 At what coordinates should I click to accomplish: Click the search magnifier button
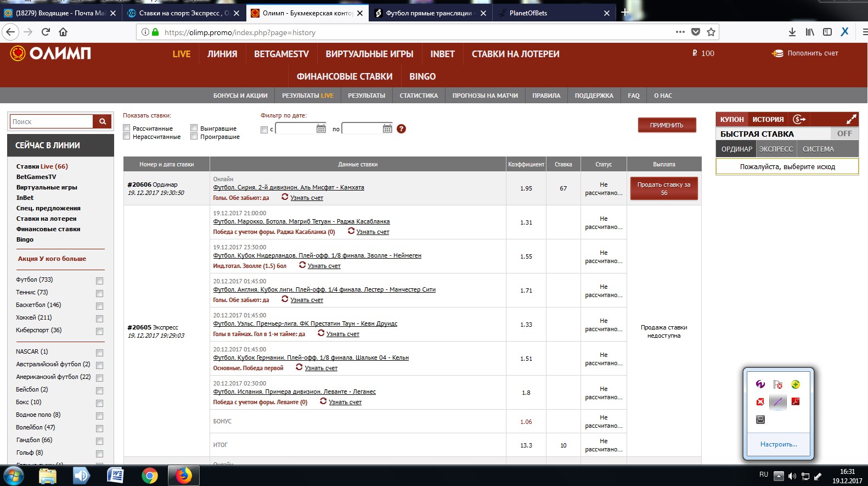(102, 121)
